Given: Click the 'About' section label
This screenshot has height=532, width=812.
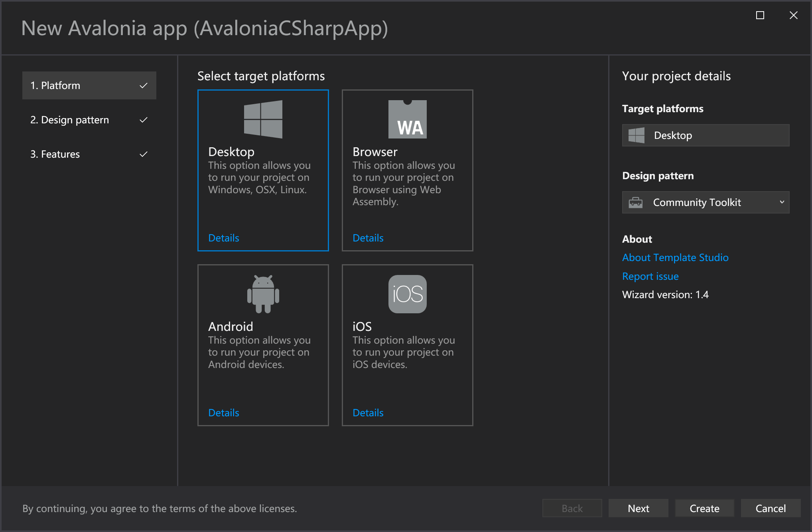Looking at the screenshot, I should pos(637,239).
